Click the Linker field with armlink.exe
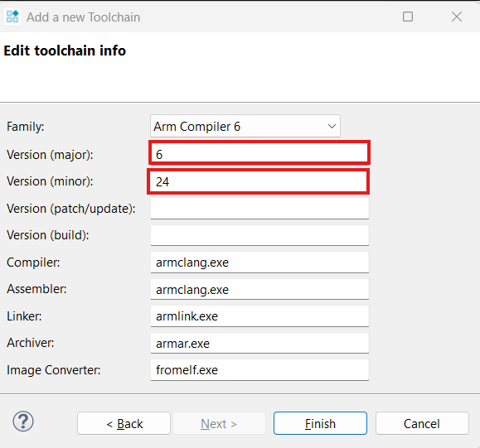The width and height of the screenshot is (480, 448). [259, 316]
